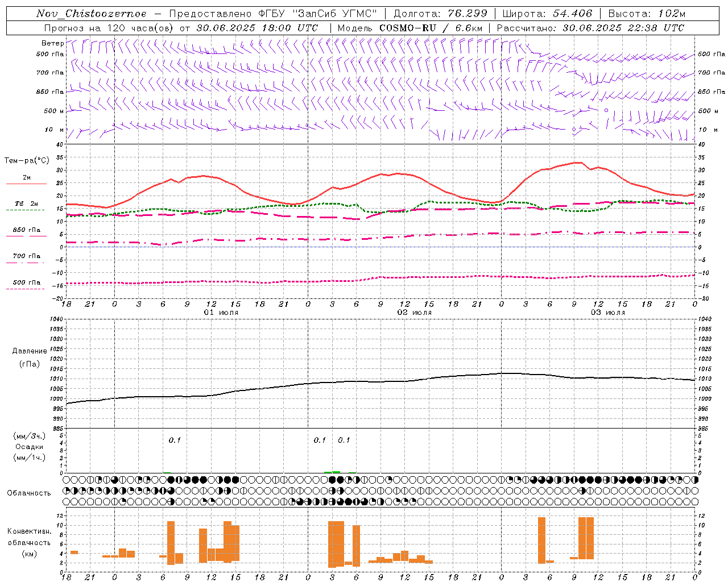
Task: Select the "Облачность" cloudiness label
Action: 29,493
